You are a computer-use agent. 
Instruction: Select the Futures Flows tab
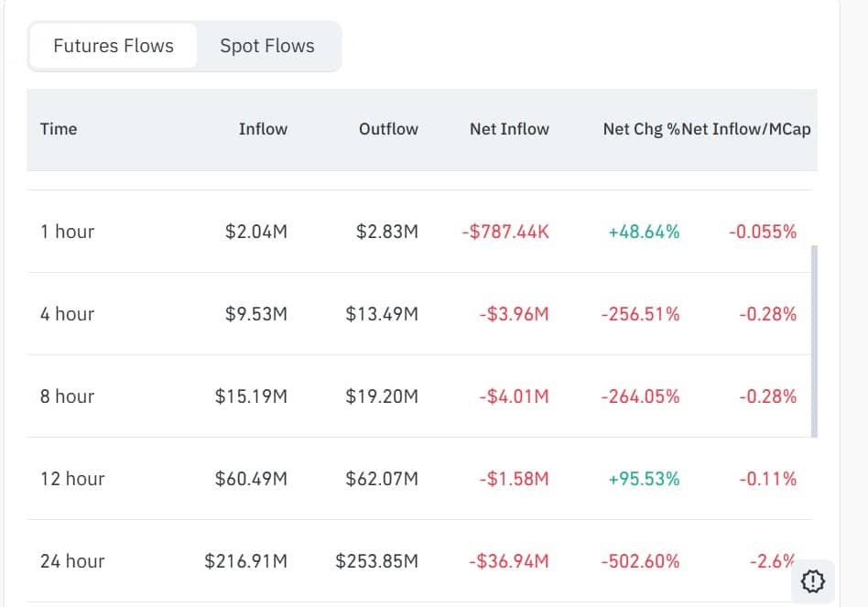click(x=114, y=46)
